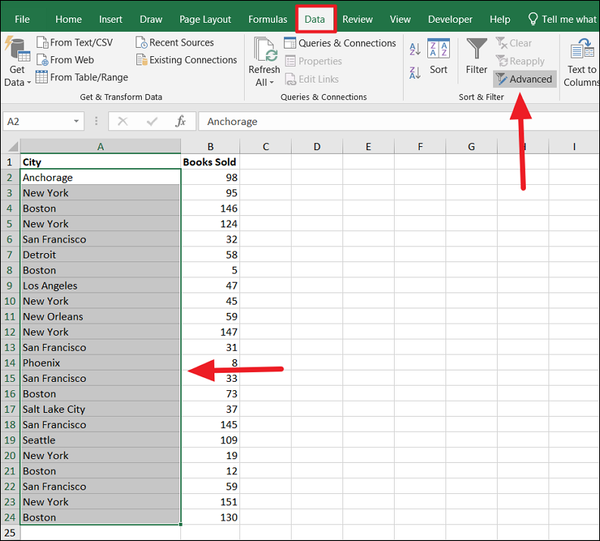Click the Insert Function fx icon
This screenshot has width=600, height=541.
point(180,121)
